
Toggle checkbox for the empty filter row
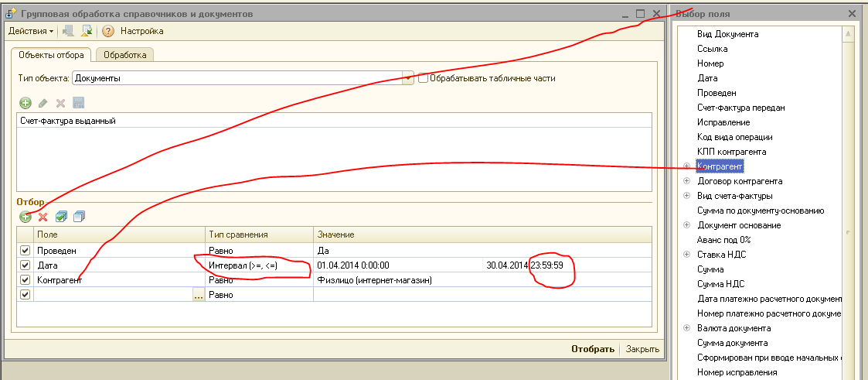pos(25,295)
